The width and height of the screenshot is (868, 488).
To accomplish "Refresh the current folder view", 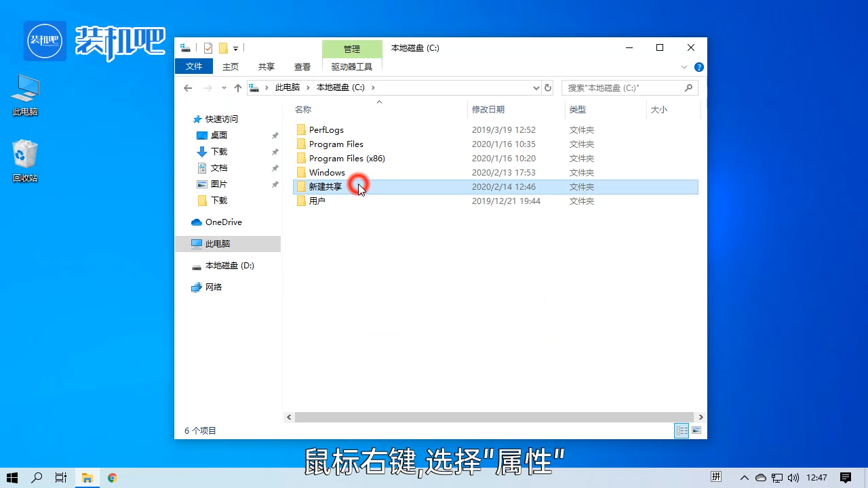I will point(548,87).
